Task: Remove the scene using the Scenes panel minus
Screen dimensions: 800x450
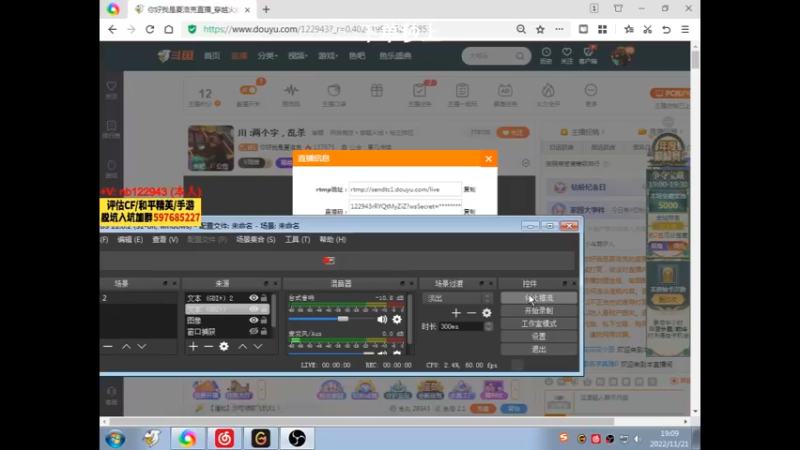Action: coord(108,346)
